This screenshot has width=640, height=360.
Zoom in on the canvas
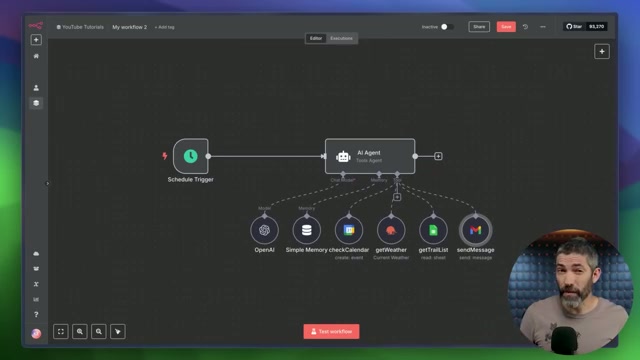pos(80,331)
